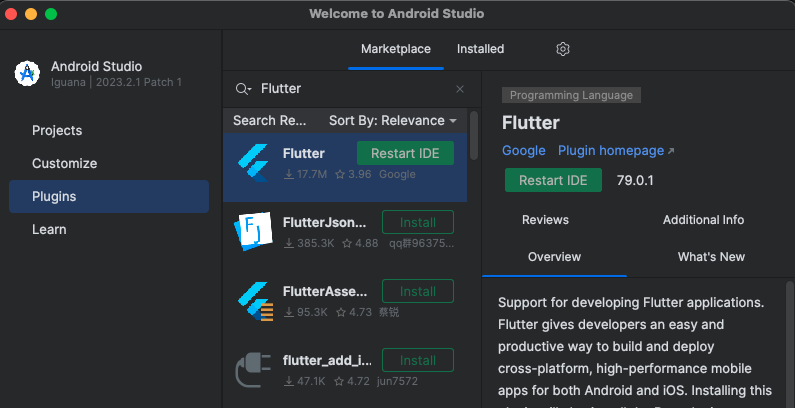
Task: Click the 95.3K downloads count
Action: pyautogui.click(x=306, y=312)
